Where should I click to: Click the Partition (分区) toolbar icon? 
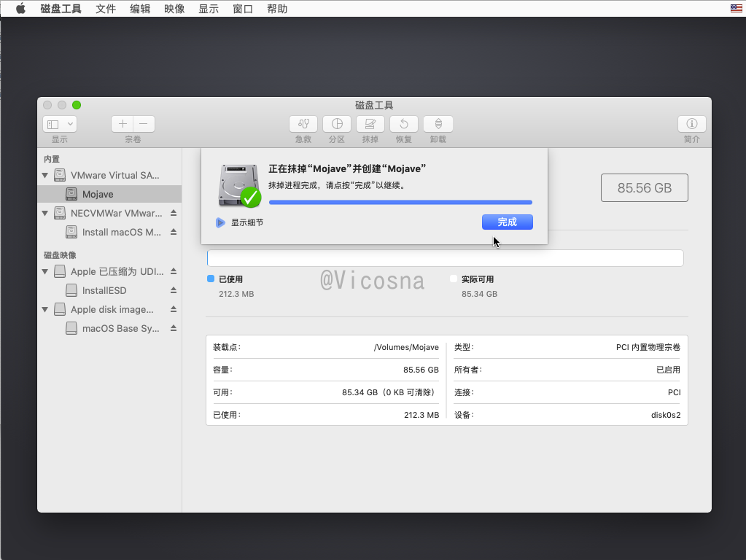337,124
